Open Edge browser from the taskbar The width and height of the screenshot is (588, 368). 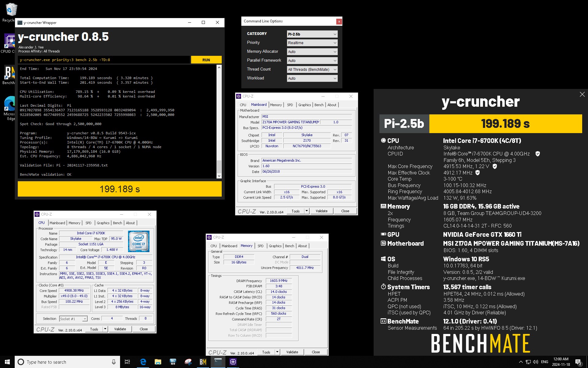pos(143,362)
